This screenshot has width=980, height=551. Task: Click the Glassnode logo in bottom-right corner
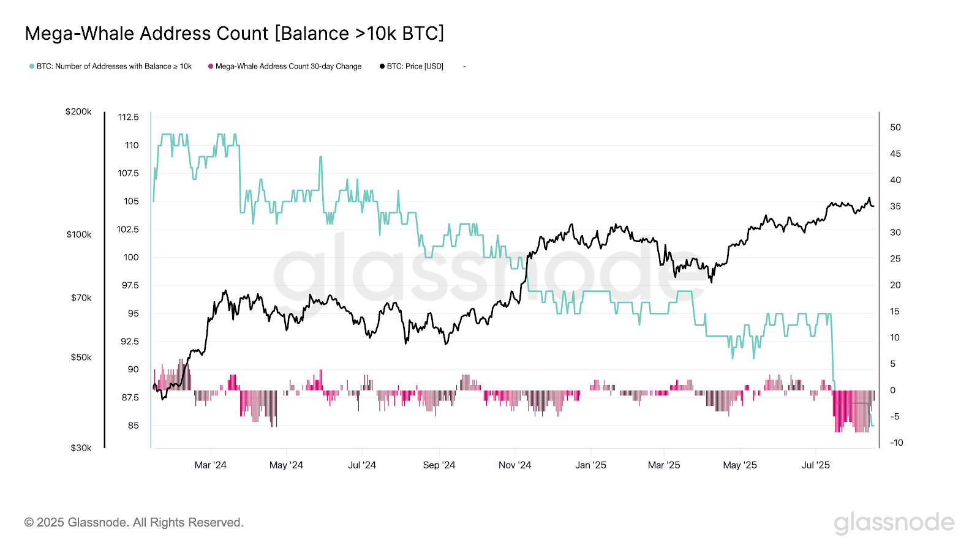pyautogui.click(x=894, y=523)
